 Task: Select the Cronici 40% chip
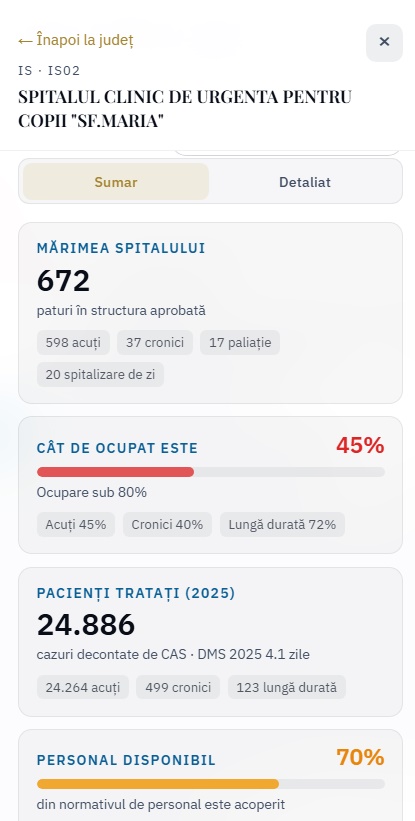tap(167, 524)
